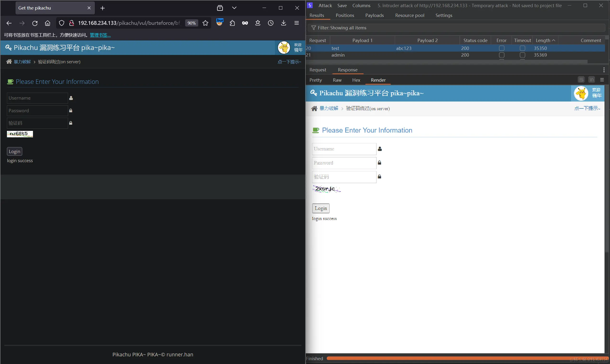Screen dimensions: 610x364
Task: Open the response panel three-dot menu
Action: (604, 70)
